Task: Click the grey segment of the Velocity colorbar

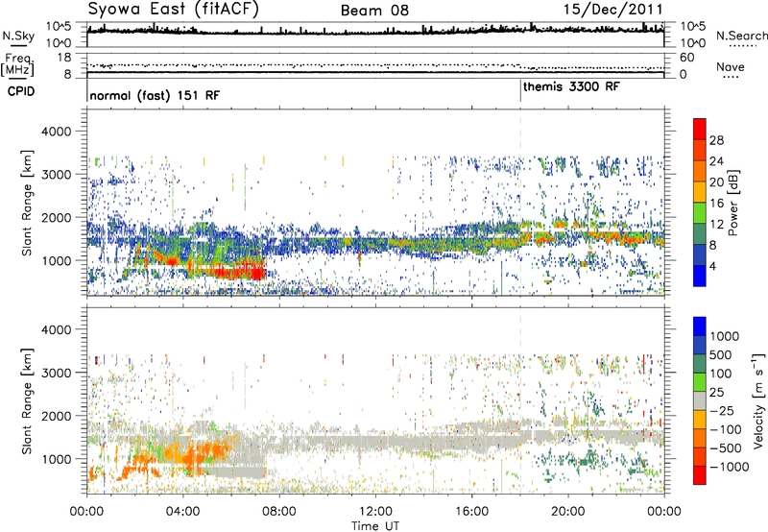Action: tap(700, 401)
